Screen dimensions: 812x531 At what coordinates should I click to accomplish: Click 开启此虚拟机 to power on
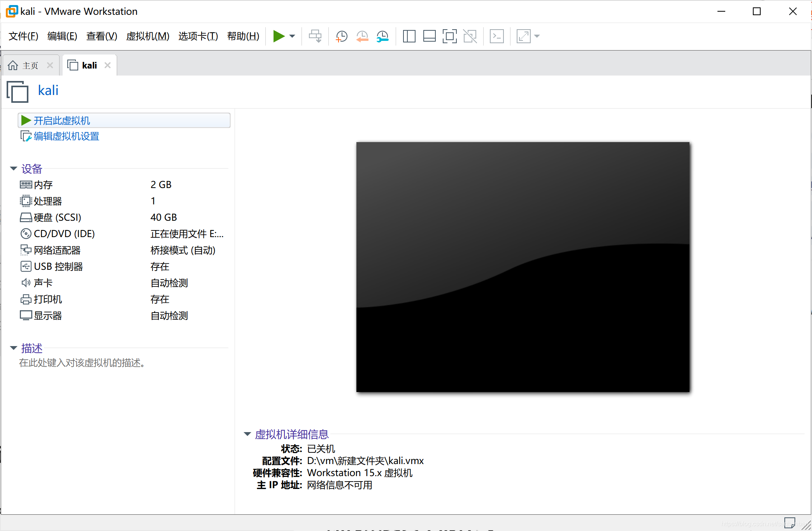click(x=124, y=120)
